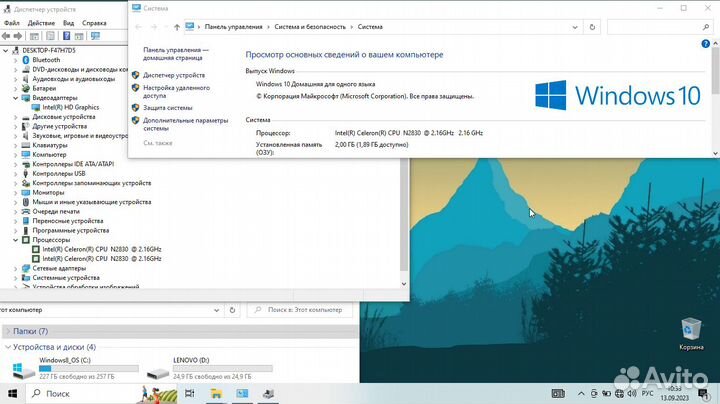The image size is (720, 404).
Task: Click scan for hardware changes monitor icon
Action: [95, 36]
